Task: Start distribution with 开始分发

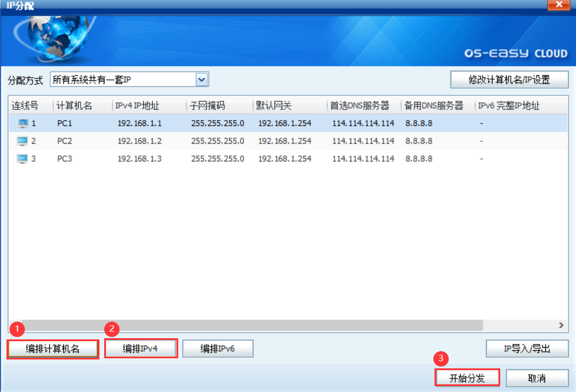Action: [467, 378]
